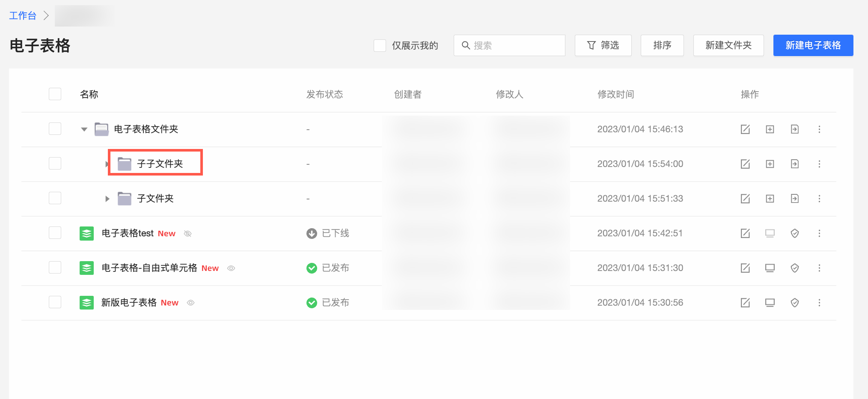Open more options for 新版电子表格

pos(820,303)
